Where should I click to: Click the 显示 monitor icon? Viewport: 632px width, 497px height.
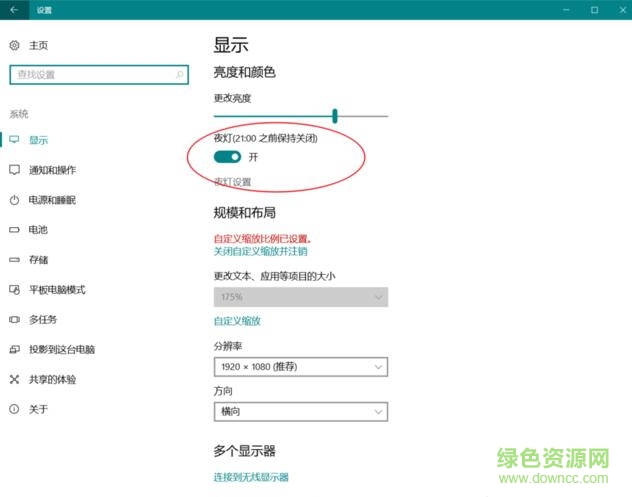click(x=15, y=139)
